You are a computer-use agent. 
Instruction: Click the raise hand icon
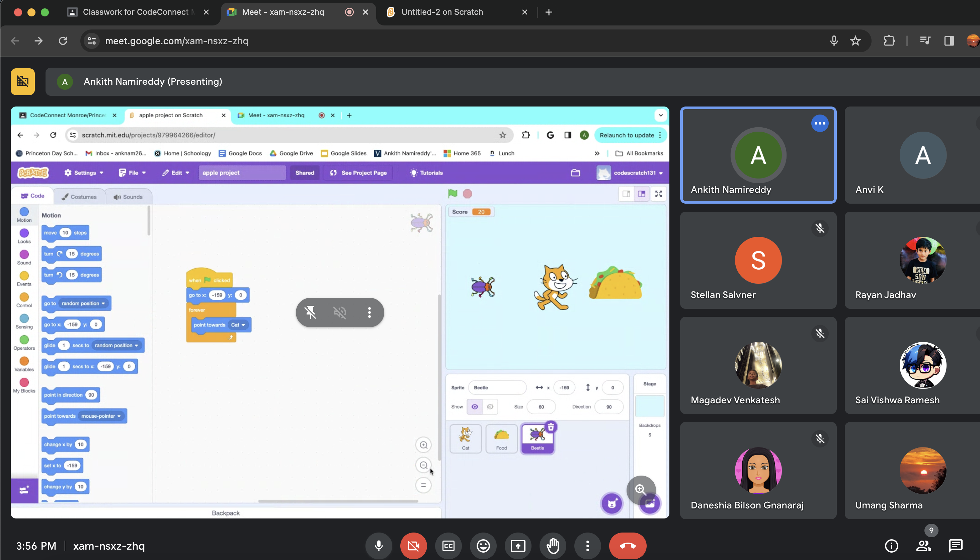click(x=553, y=545)
